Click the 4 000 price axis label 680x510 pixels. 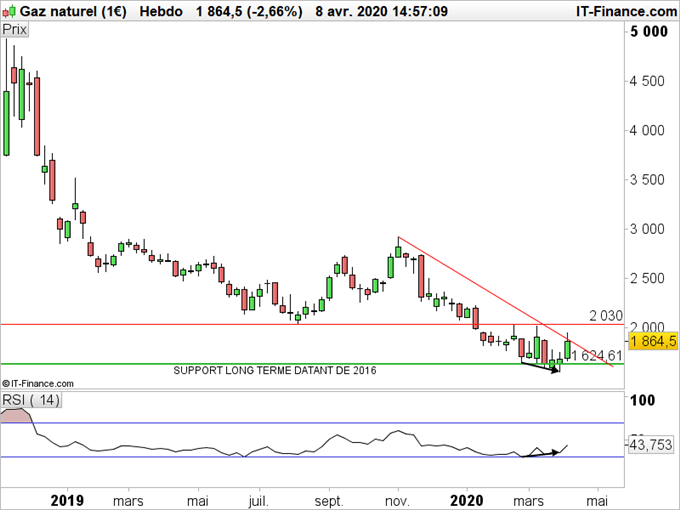[x=647, y=130]
